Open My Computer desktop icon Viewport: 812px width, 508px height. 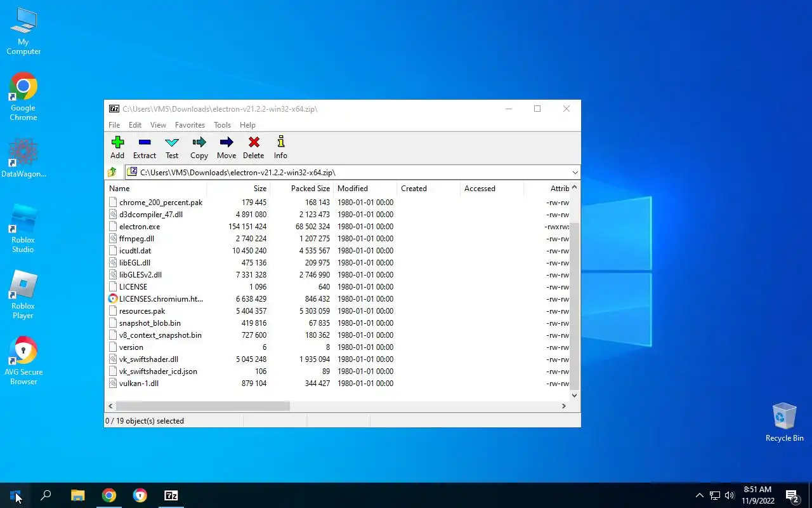(x=23, y=32)
